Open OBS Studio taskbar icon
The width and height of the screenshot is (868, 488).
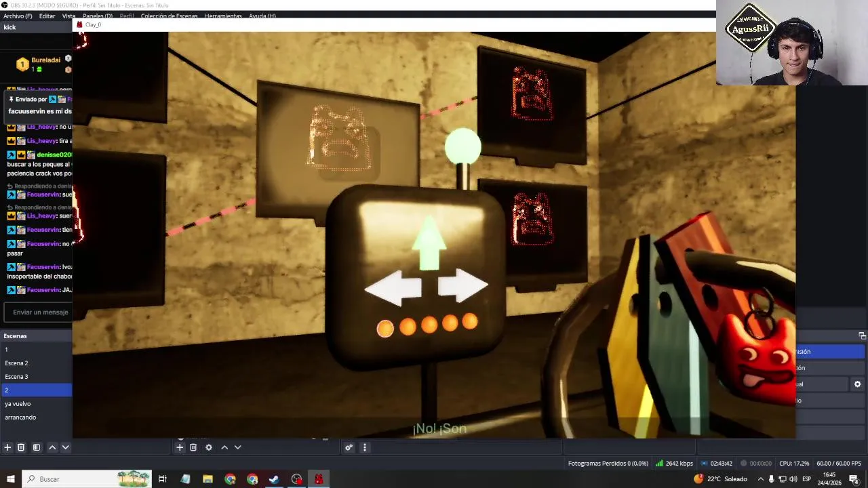click(x=296, y=479)
